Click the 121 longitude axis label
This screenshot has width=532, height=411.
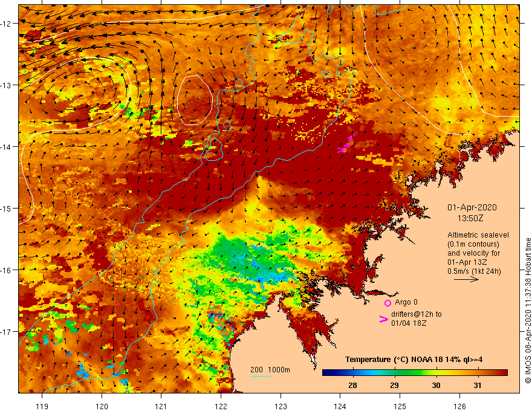coord(161,406)
